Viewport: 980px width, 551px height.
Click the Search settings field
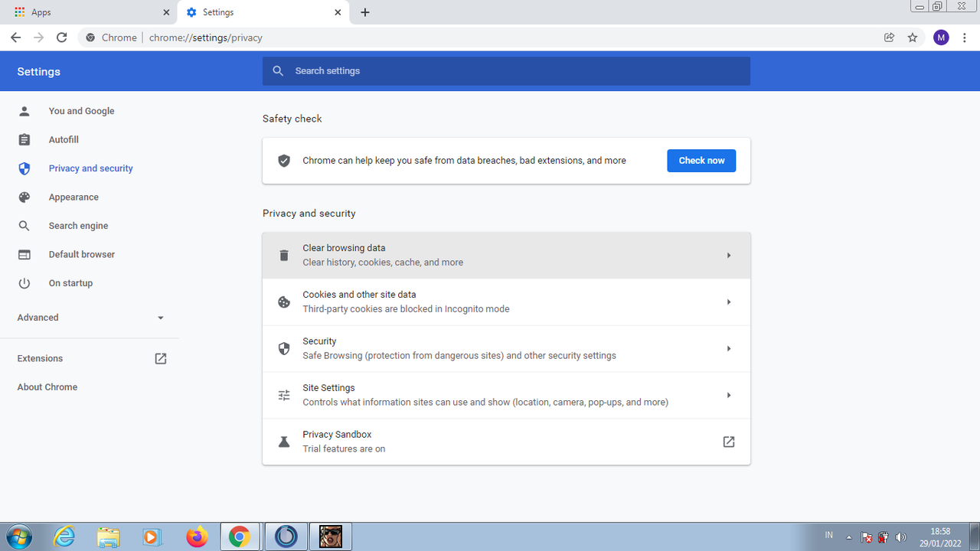pyautogui.click(x=506, y=71)
